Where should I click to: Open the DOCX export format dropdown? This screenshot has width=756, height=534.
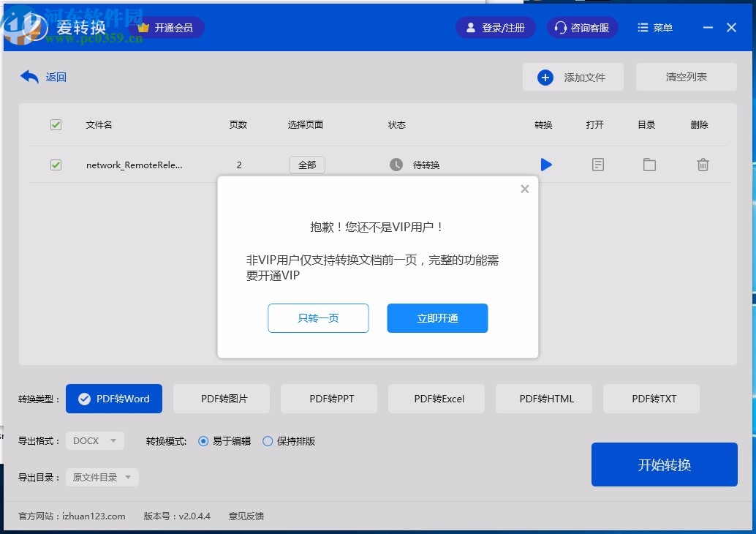[94, 440]
